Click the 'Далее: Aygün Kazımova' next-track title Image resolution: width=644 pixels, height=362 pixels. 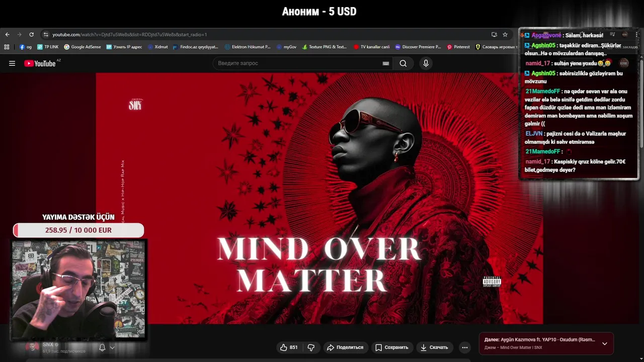[x=540, y=340]
